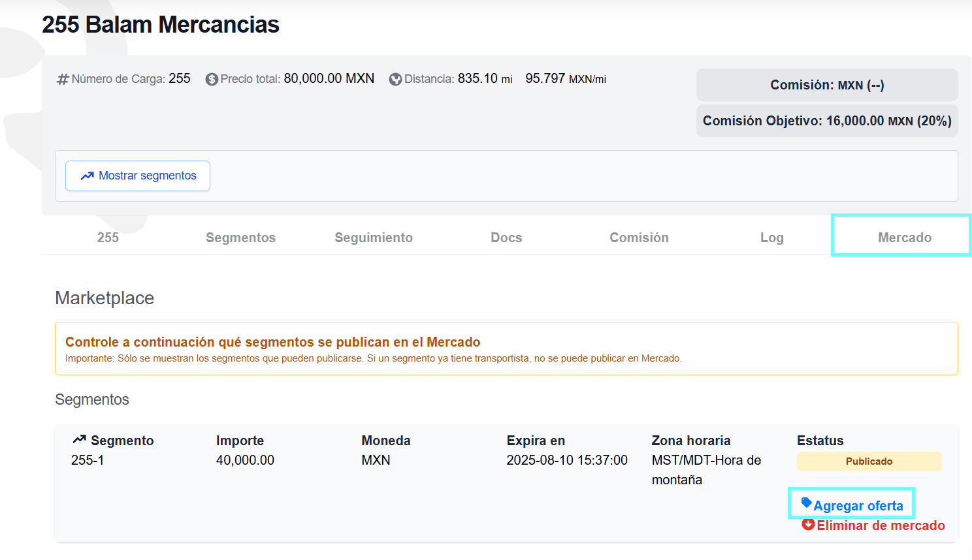Click the total price 80,000.00 MXN
This screenshot has width=972, height=560.
point(329,78)
